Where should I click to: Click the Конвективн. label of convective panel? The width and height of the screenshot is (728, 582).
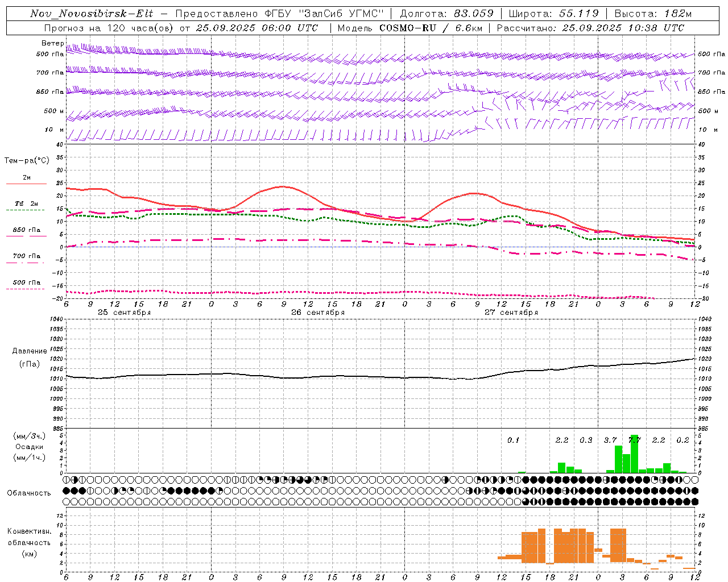30,531
